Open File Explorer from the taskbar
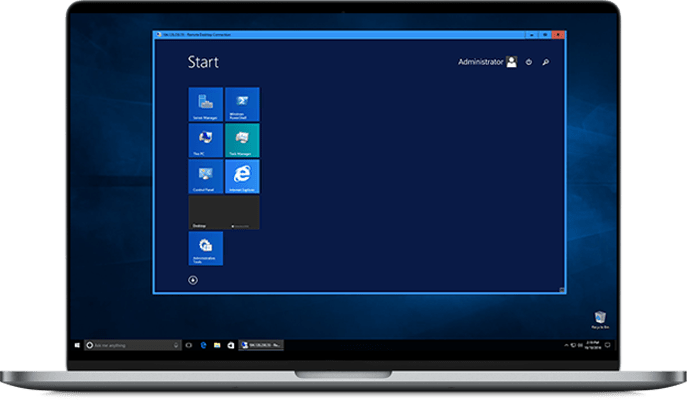This screenshot has height=400, width=687. [x=215, y=345]
